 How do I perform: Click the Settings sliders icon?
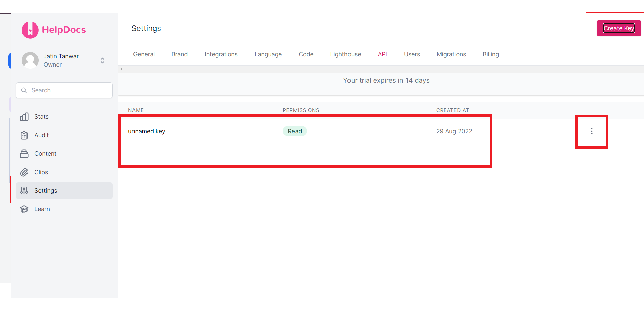click(24, 191)
